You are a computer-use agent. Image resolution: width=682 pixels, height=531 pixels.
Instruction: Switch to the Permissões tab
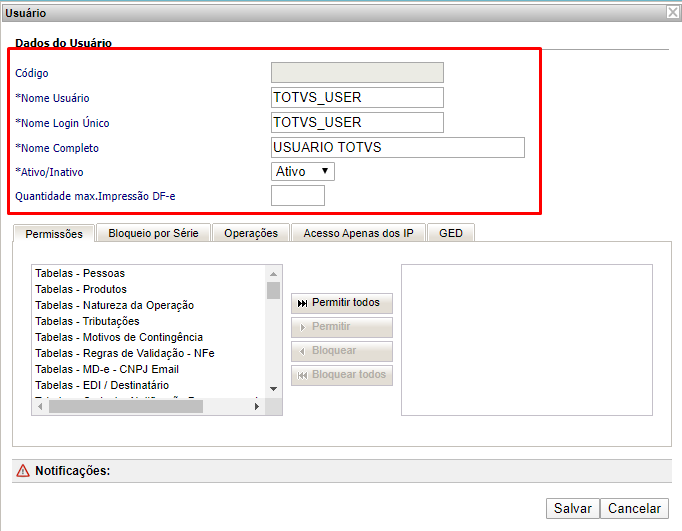pos(54,234)
